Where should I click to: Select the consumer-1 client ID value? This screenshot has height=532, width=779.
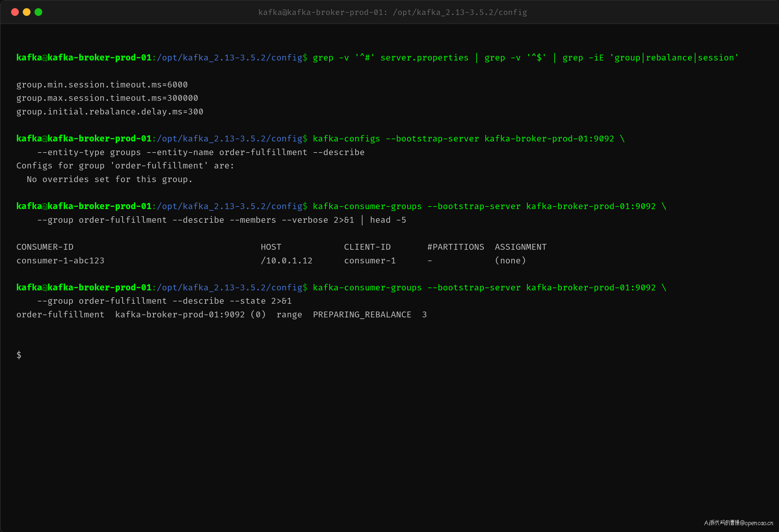coord(370,260)
